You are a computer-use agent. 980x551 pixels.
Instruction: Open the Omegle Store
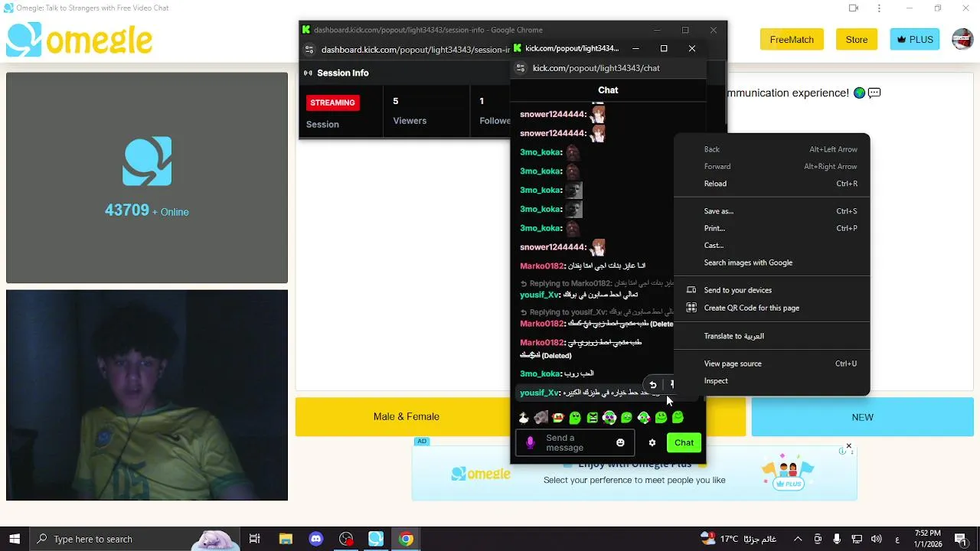[x=857, y=40]
